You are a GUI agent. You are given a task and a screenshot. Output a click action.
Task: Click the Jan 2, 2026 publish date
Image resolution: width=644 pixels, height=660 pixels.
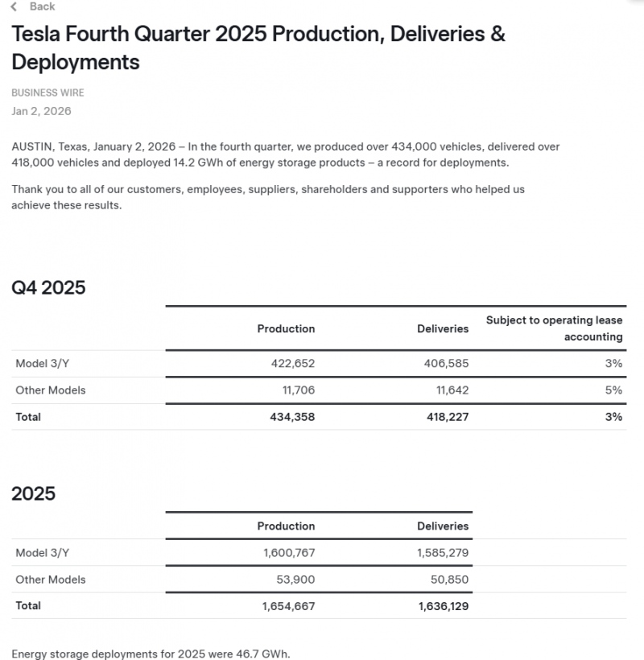pos(41,111)
